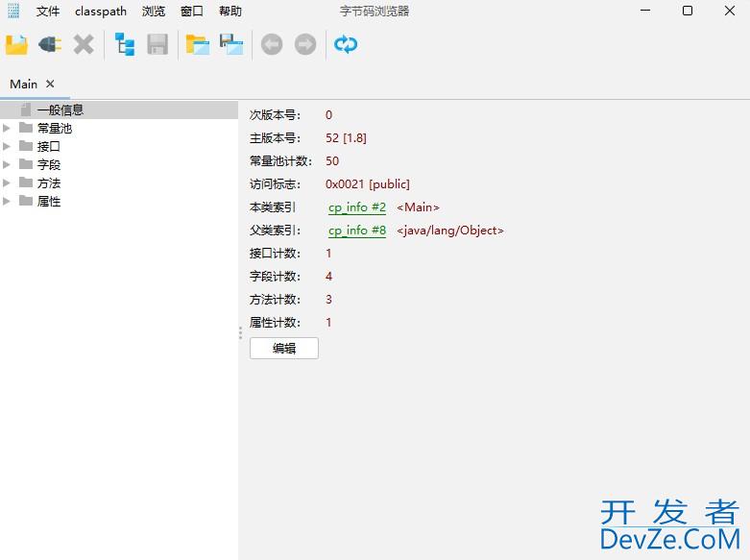The height and width of the screenshot is (560, 750).
Task: Expand the 接口 tree node
Action: [x=8, y=146]
